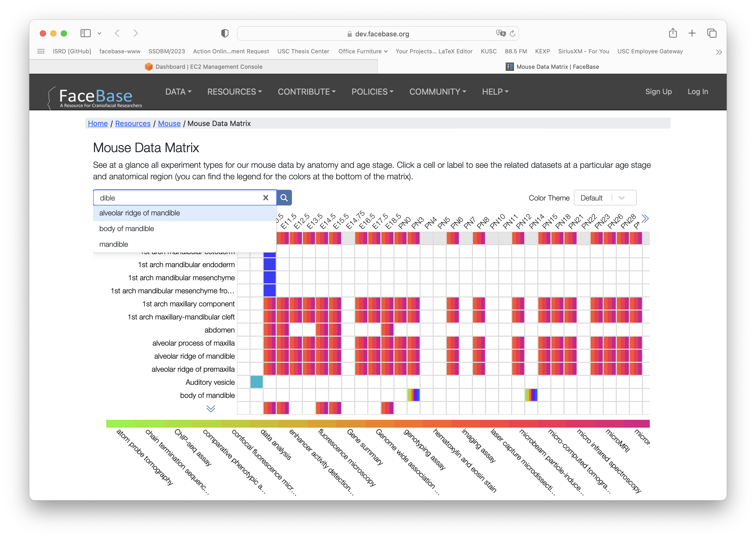Open the Color Theme dropdown
The height and width of the screenshot is (539, 756).
(605, 197)
